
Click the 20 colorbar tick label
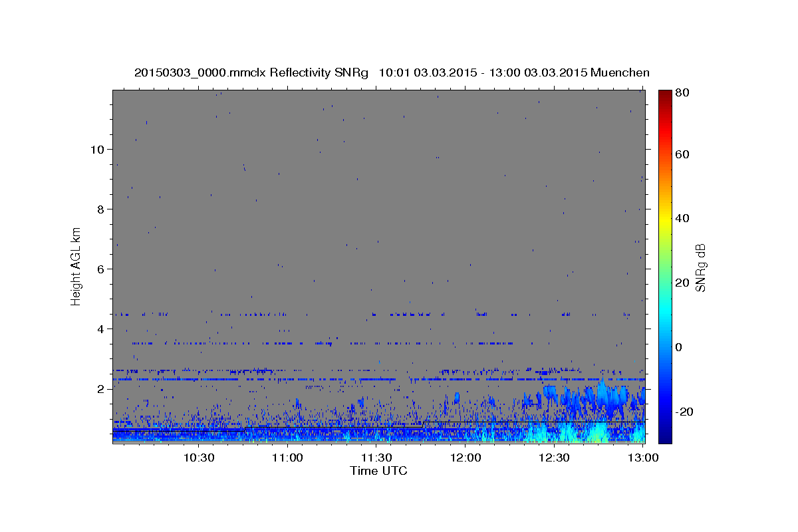pos(682,283)
